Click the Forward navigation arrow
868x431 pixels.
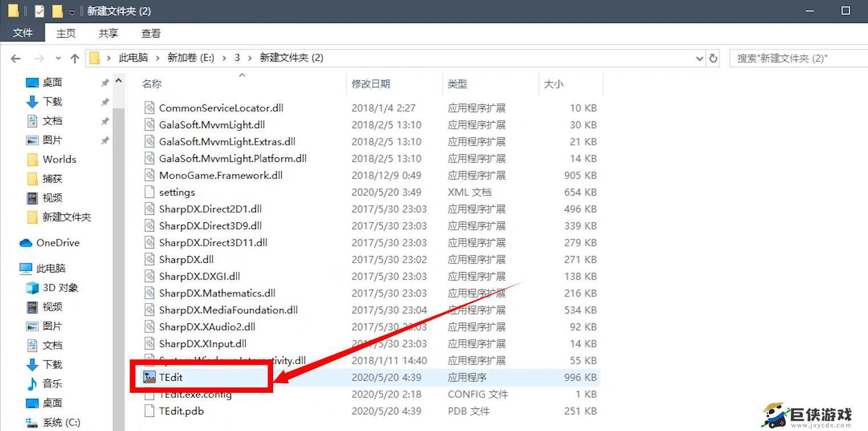(39, 58)
